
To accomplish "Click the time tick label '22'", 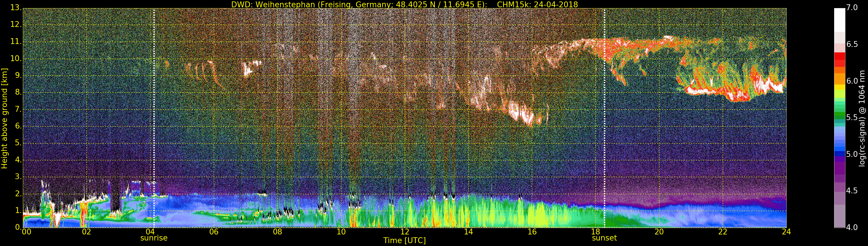I will click(723, 232).
